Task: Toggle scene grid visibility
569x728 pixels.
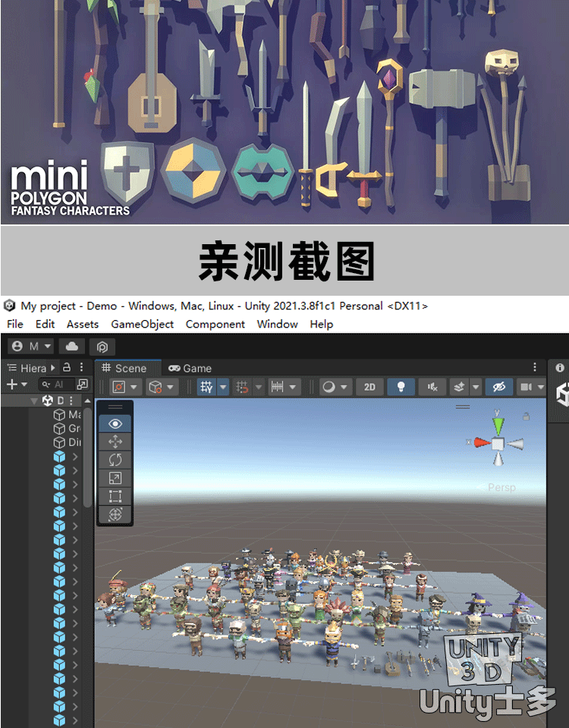Action: (206, 387)
